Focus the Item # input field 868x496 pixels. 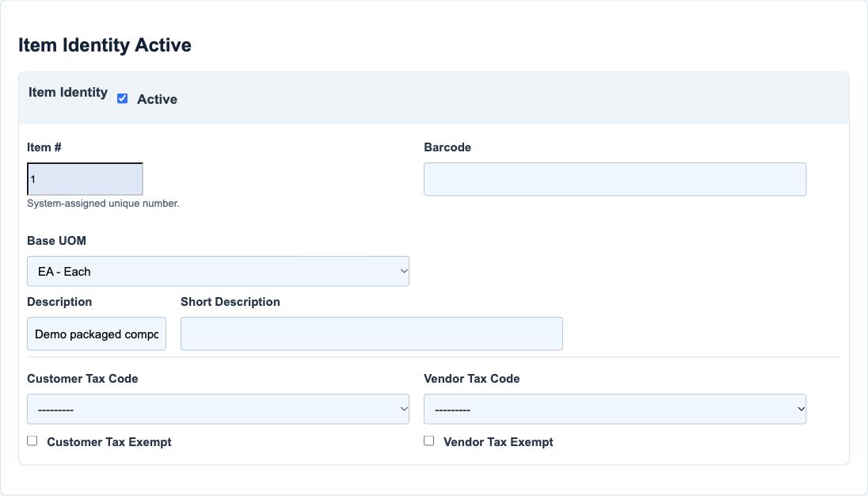point(86,179)
